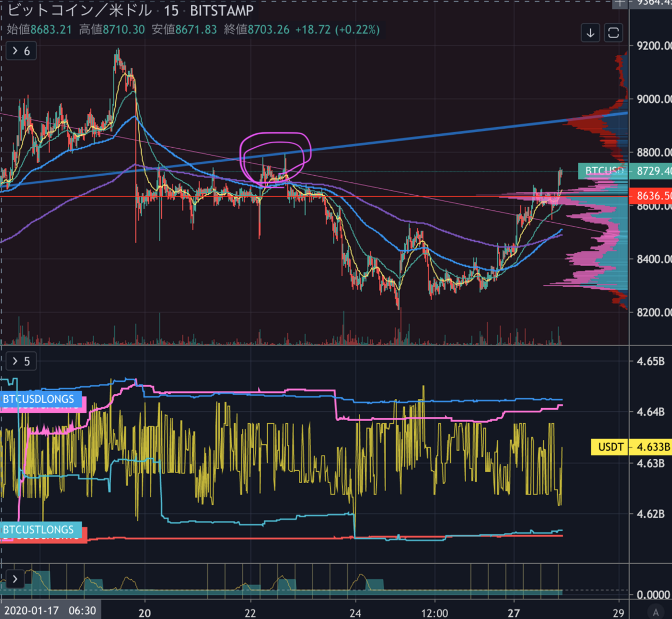The width and height of the screenshot is (672, 619).
Task: Select the BTCUSDLONGS series label
Action: tap(39, 399)
